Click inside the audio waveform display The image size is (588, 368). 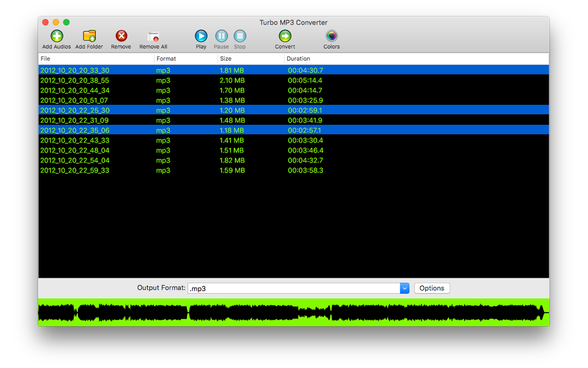click(294, 312)
